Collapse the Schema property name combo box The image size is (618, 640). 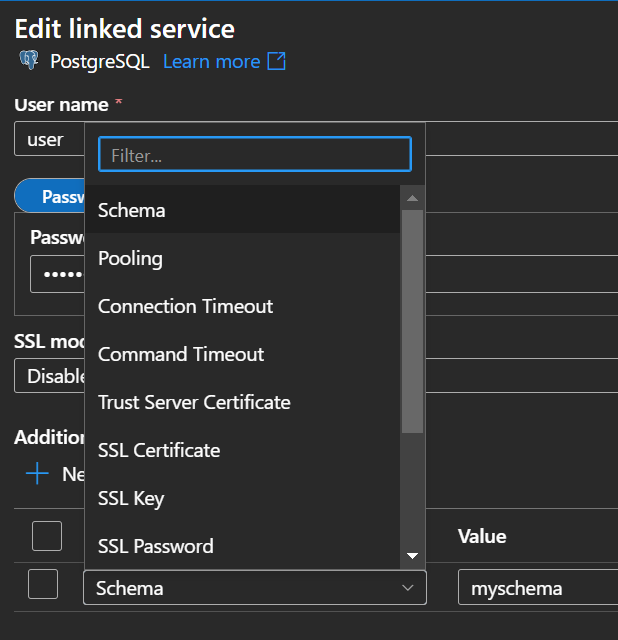[x=255, y=588]
